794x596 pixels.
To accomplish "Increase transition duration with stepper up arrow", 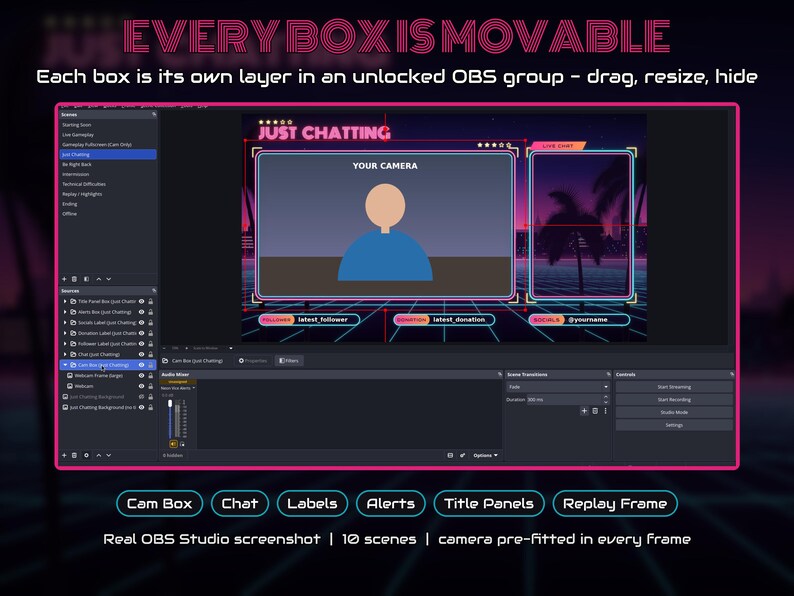I will 606,397.
